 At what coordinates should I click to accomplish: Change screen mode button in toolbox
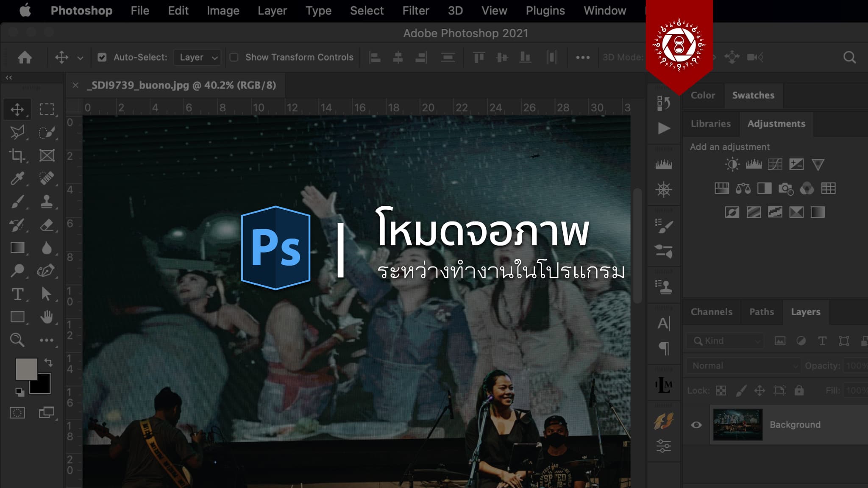click(47, 413)
